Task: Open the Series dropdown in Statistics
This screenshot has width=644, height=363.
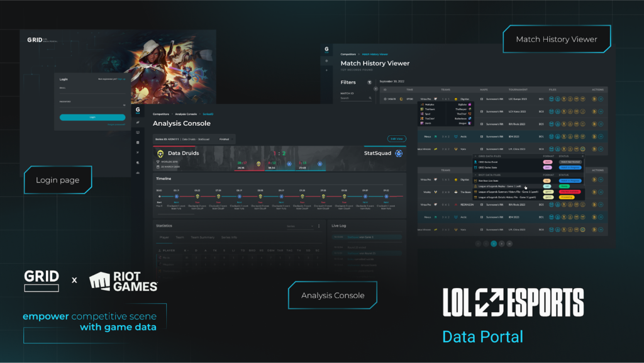Action: pyautogui.click(x=299, y=226)
